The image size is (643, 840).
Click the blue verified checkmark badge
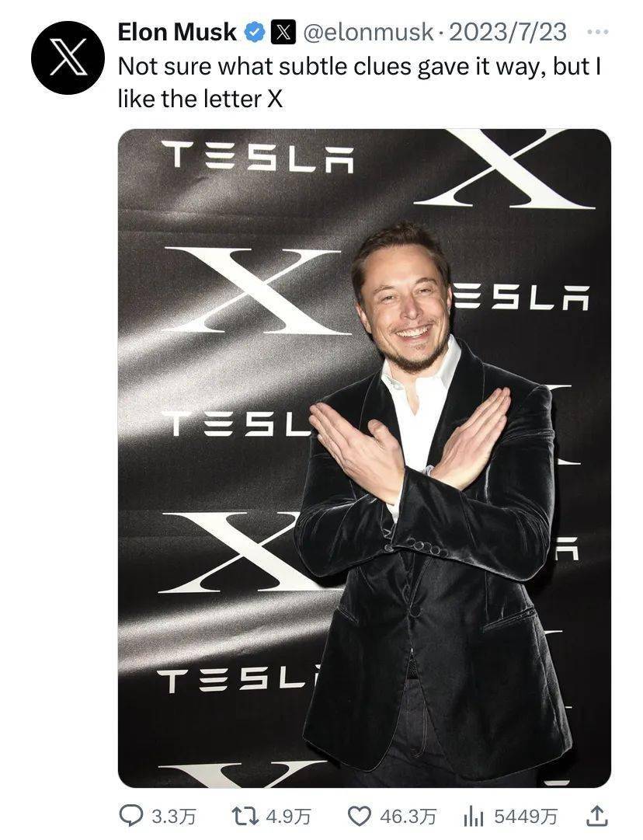[255, 32]
